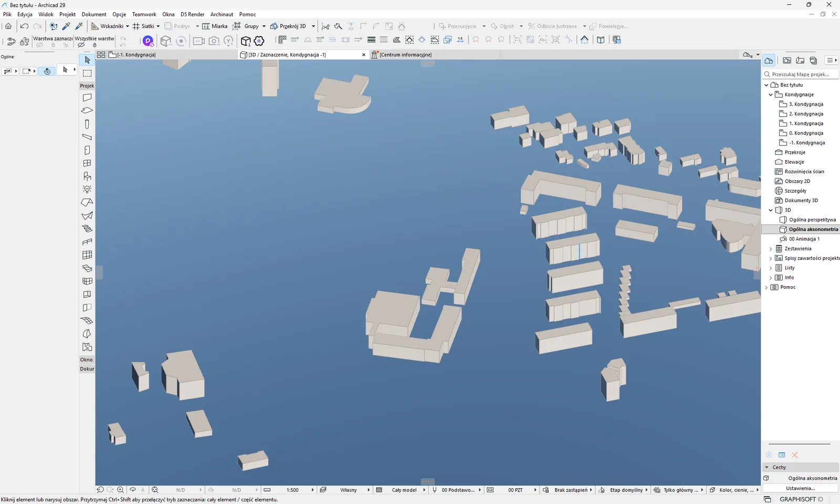
Task: Open the Teamwork menu
Action: tap(144, 14)
